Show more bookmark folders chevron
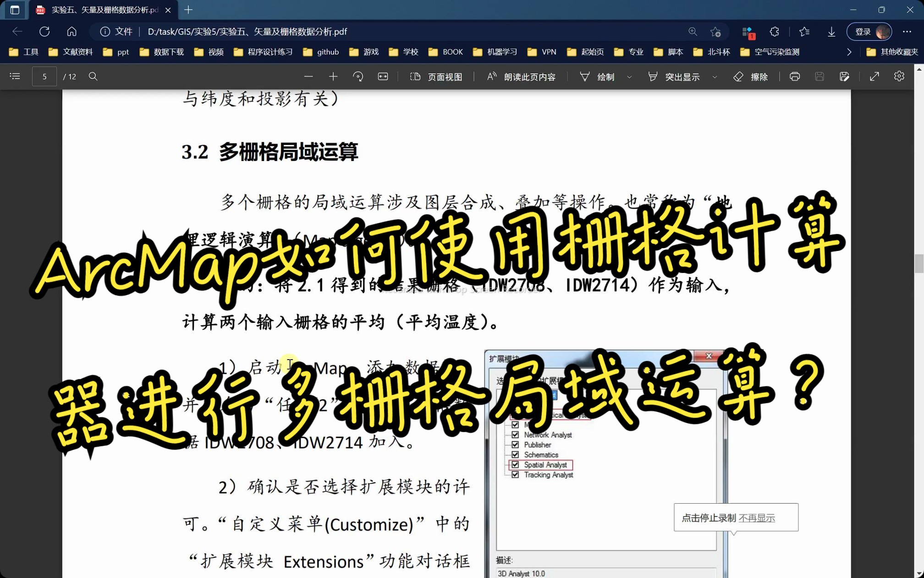The height and width of the screenshot is (578, 924). (849, 52)
